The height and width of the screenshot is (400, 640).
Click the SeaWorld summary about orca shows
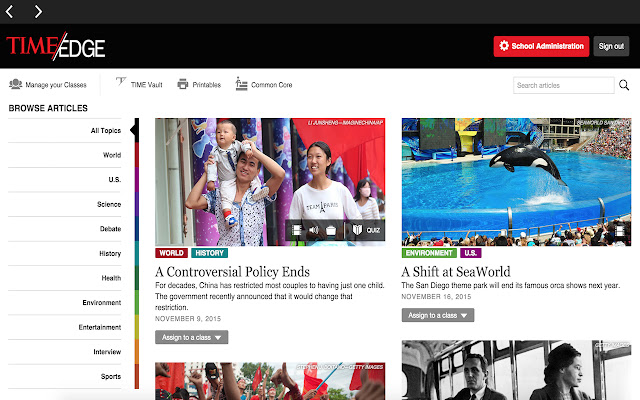pos(511,285)
